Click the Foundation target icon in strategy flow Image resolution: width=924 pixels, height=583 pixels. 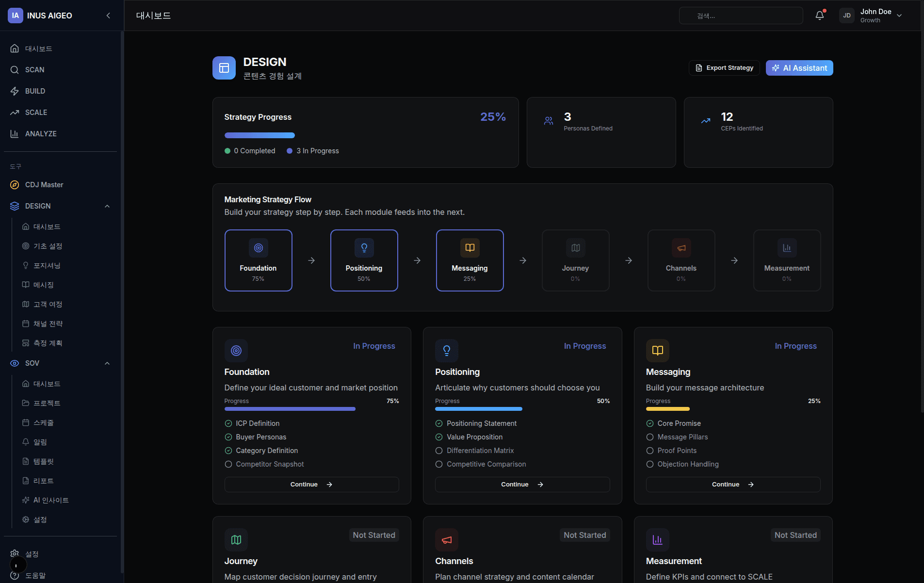(x=258, y=248)
